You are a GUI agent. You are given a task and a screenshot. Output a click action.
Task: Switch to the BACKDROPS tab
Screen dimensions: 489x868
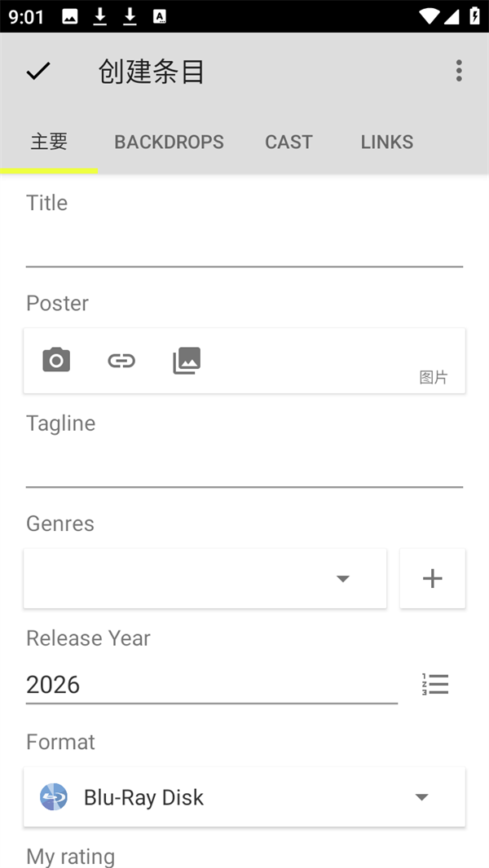coord(169,142)
